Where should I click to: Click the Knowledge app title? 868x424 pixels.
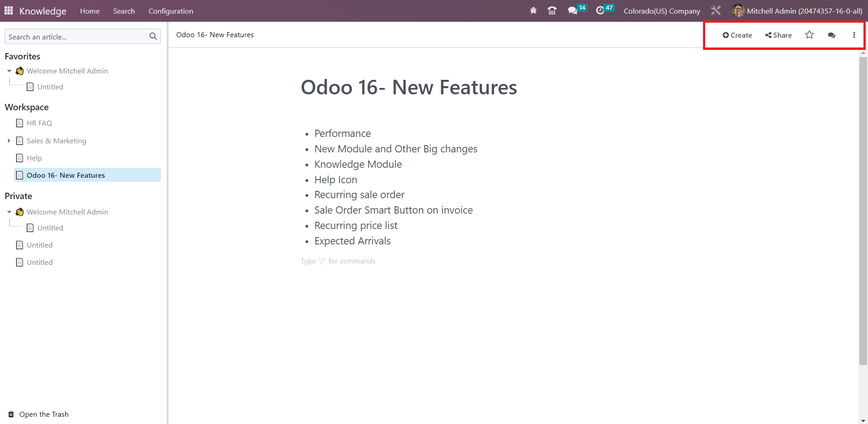[43, 11]
